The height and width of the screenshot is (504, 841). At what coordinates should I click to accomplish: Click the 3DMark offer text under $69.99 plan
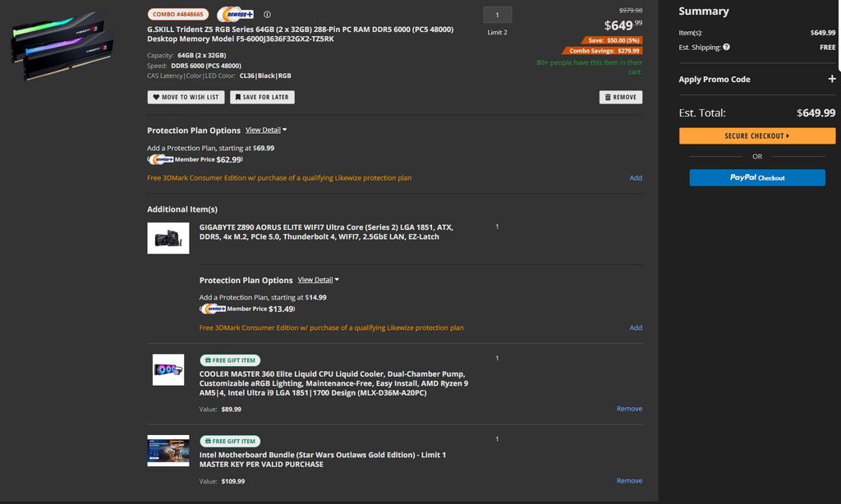(x=279, y=178)
